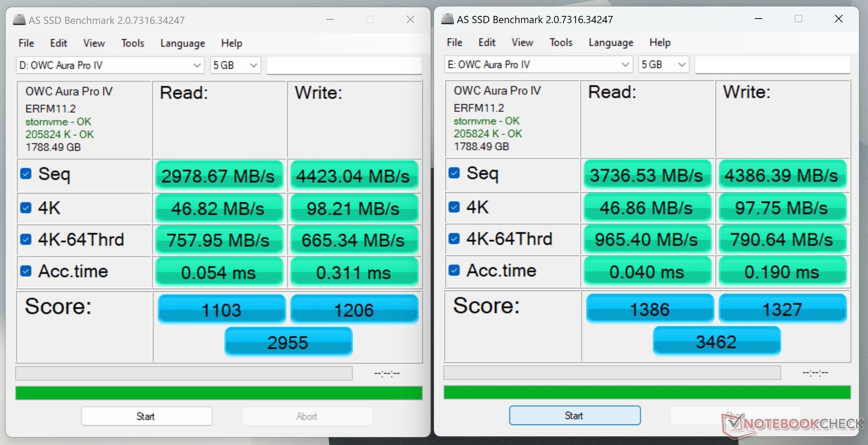Click total score 2955 in left window

[288, 342]
